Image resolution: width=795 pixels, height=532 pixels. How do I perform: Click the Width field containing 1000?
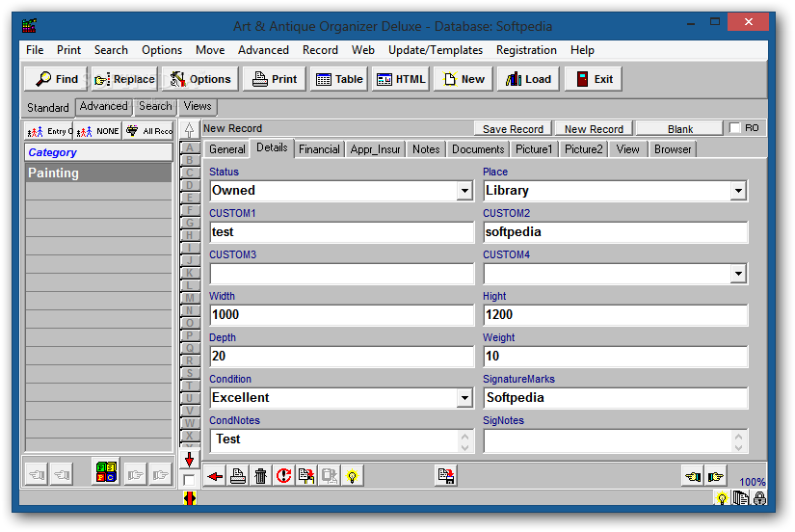(x=342, y=315)
